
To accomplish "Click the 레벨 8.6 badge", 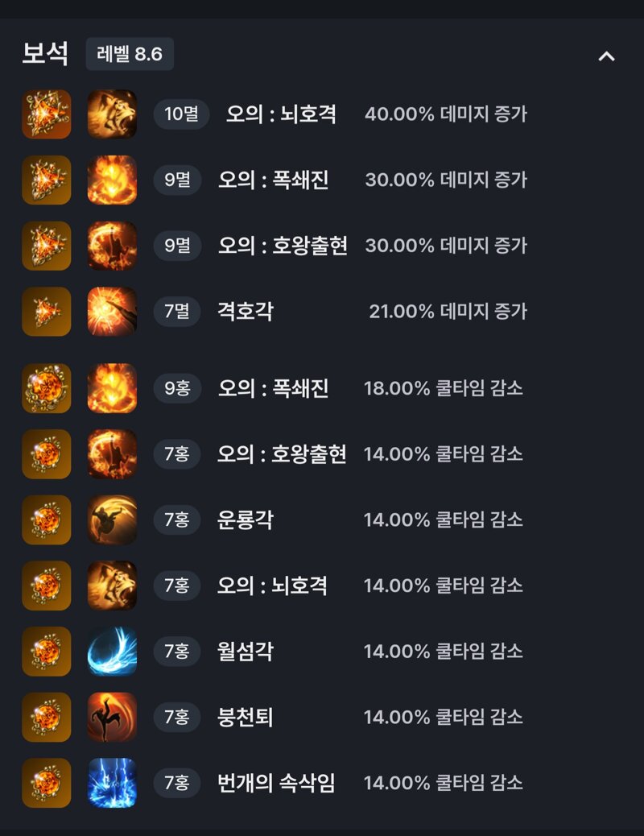I will [x=130, y=54].
